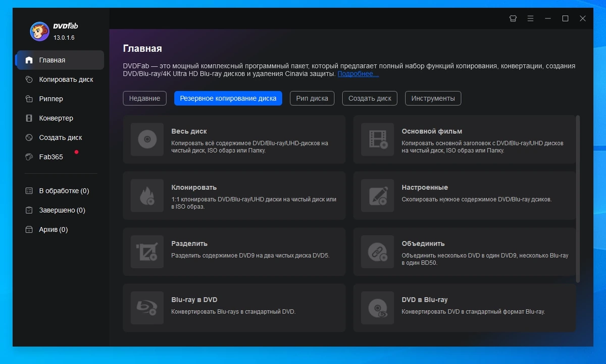Viewport: 606px width, 364px height.
Task: Click the Клонировать flame icon
Action: point(147,195)
